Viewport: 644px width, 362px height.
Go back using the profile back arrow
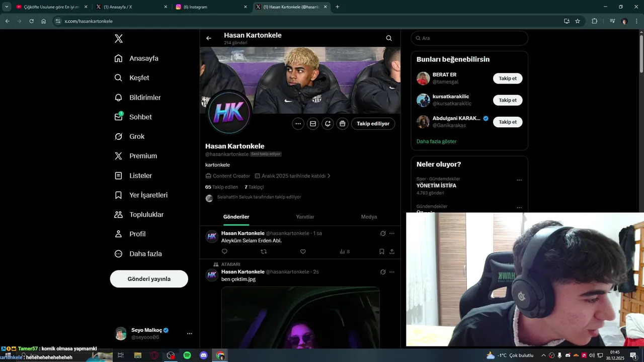[x=209, y=38]
